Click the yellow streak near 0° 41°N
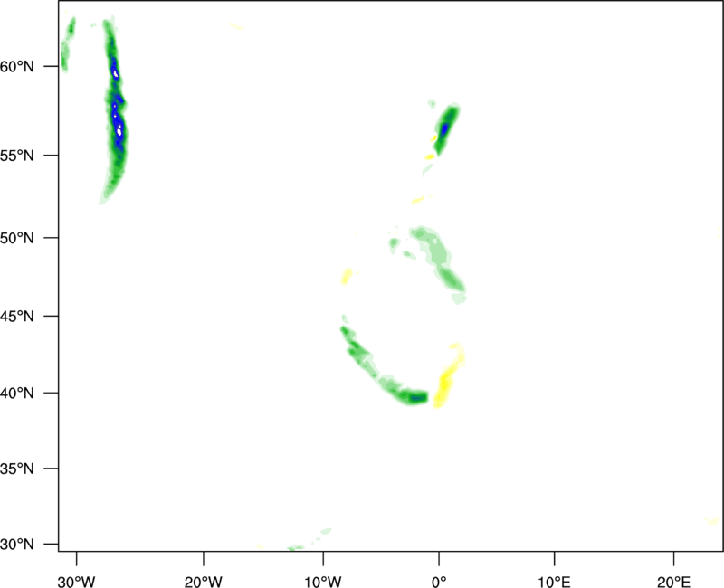This screenshot has width=724, height=588. click(446, 376)
